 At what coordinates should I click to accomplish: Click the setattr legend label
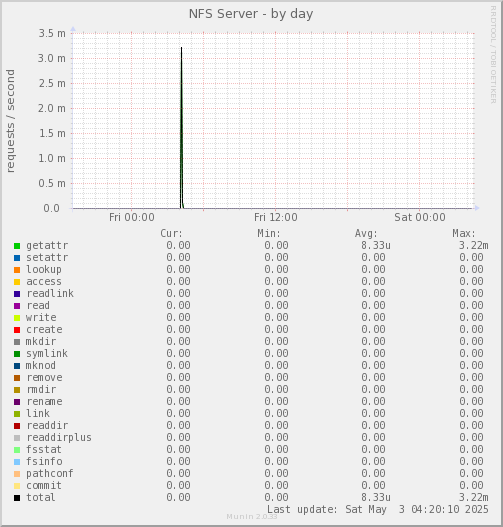point(47,258)
